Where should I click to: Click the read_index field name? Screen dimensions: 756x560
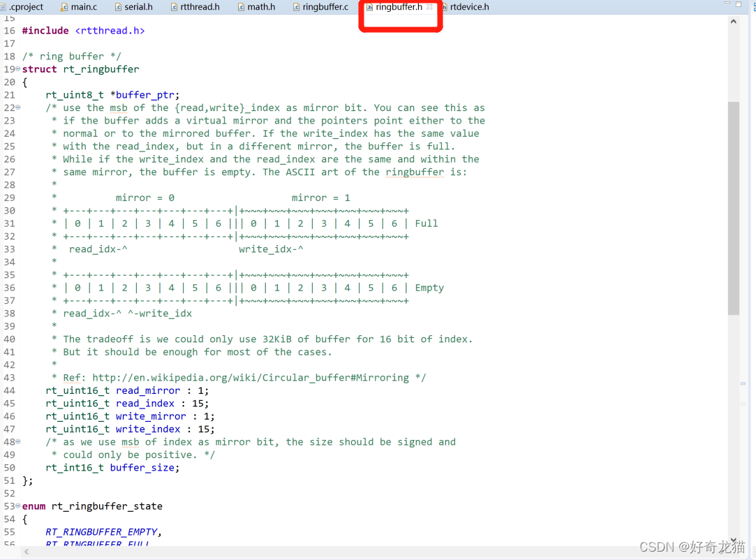(x=145, y=403)
